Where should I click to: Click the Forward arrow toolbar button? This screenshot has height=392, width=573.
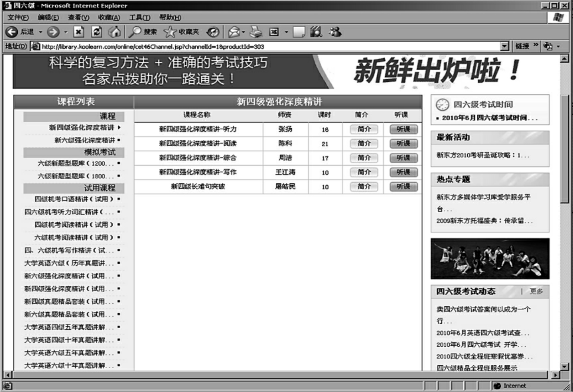53,32
